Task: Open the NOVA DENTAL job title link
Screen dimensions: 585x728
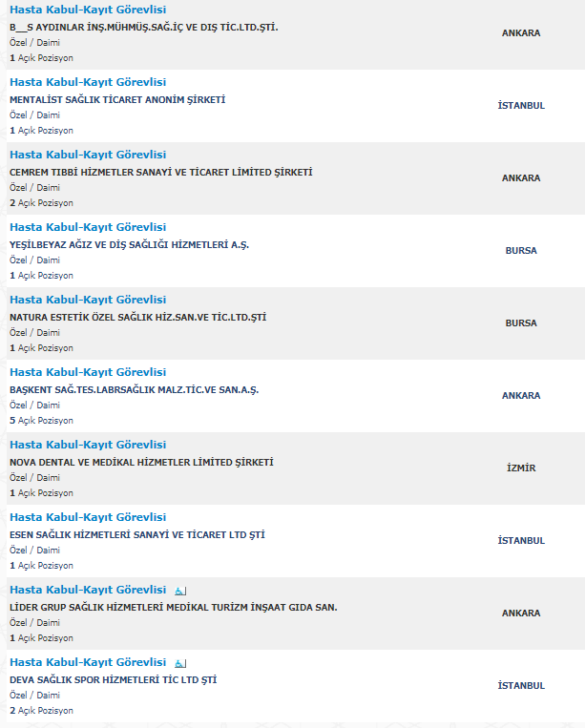Action: coord(88,445)
